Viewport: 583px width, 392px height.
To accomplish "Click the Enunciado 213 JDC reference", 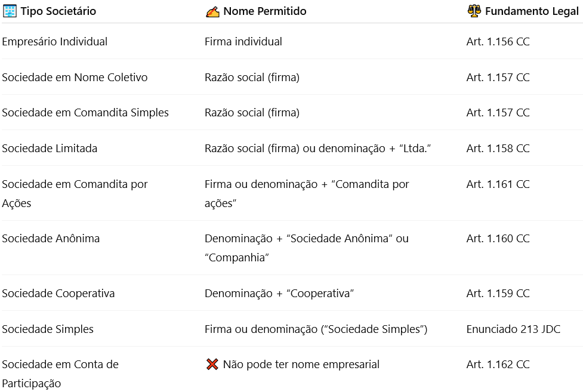I will coord(513,329).
